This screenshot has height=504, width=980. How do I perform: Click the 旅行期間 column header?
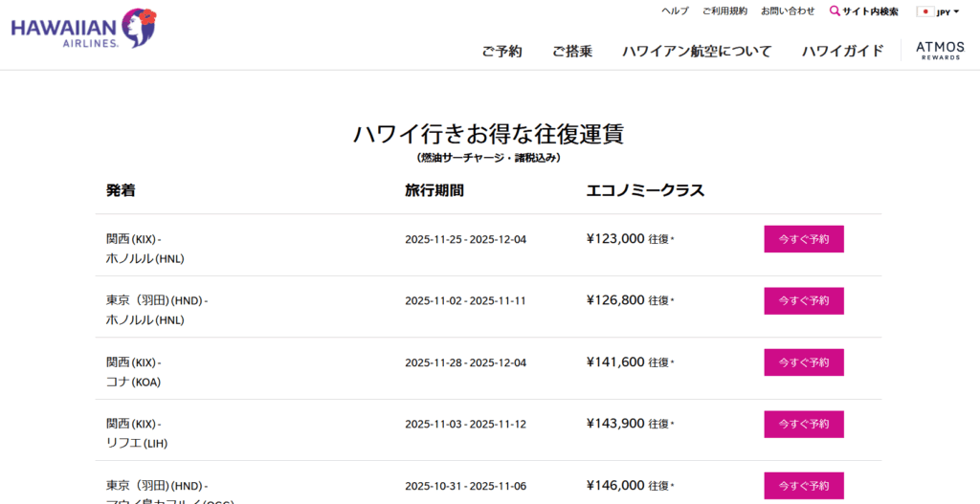(x=434, y=190)
